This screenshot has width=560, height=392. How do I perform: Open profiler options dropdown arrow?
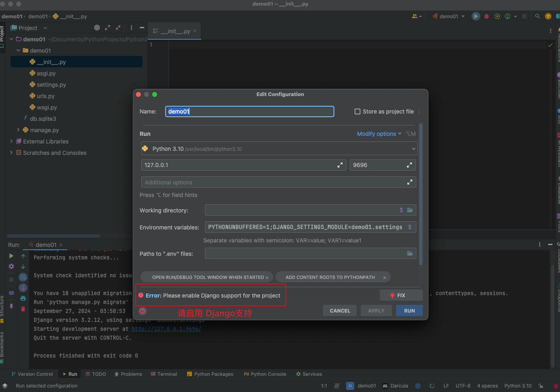click(515, 17)
